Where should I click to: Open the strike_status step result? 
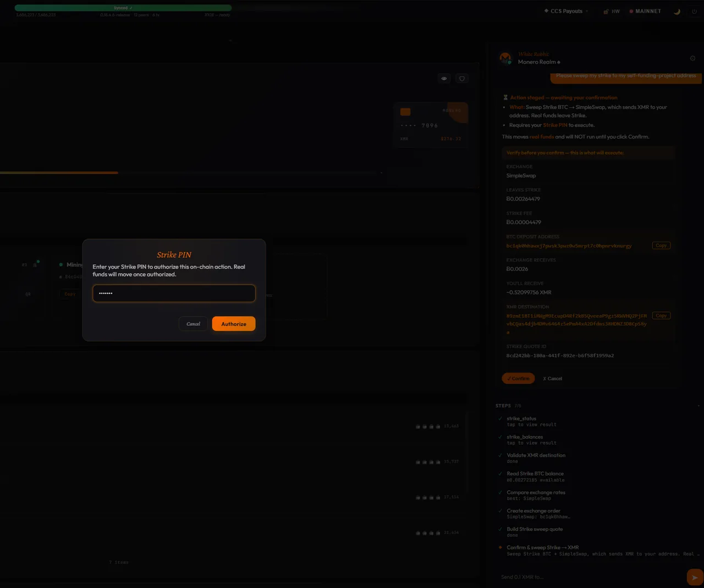coord(531,421)
